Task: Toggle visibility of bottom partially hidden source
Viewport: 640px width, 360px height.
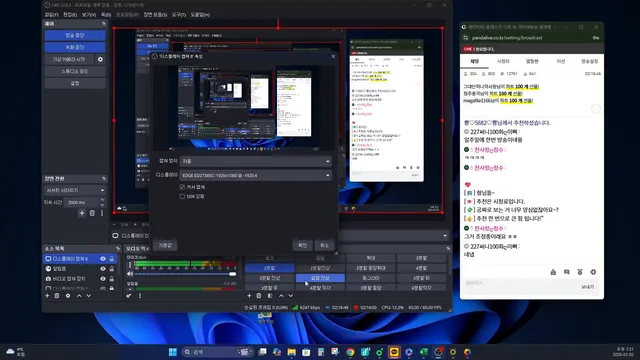Action: [x=103, y=288]
